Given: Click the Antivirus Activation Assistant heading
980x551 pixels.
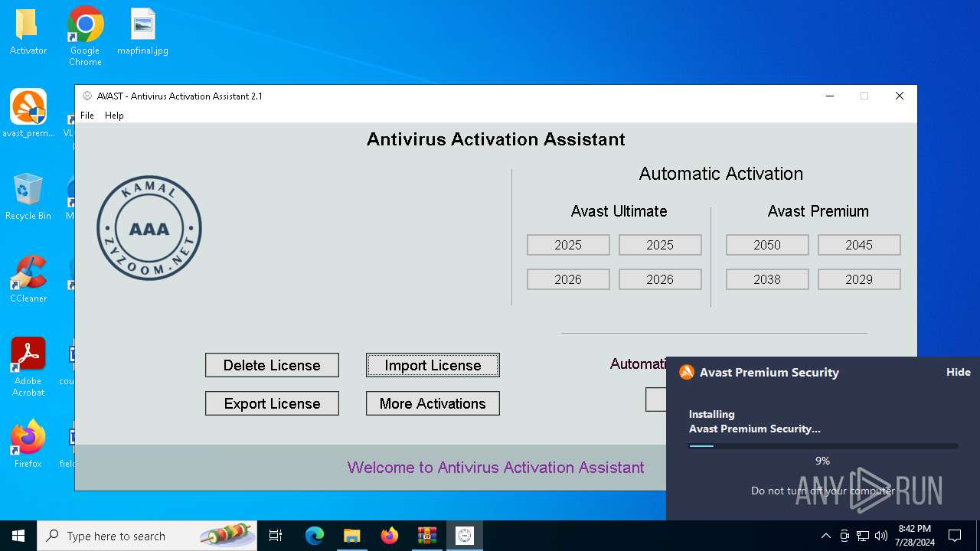Looking at the screenshot, I should pyautogui.click(x=496, y=139).
